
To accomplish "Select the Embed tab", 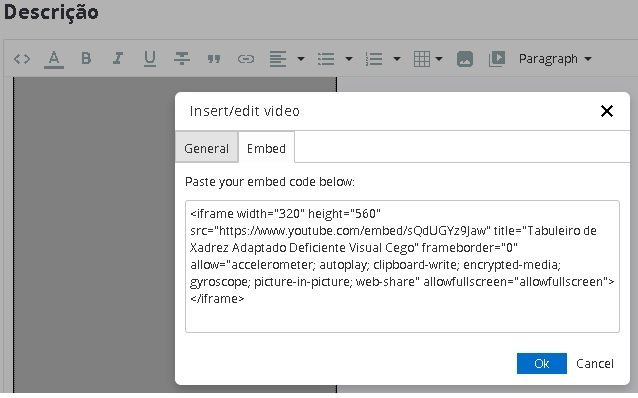I will 266,148.
